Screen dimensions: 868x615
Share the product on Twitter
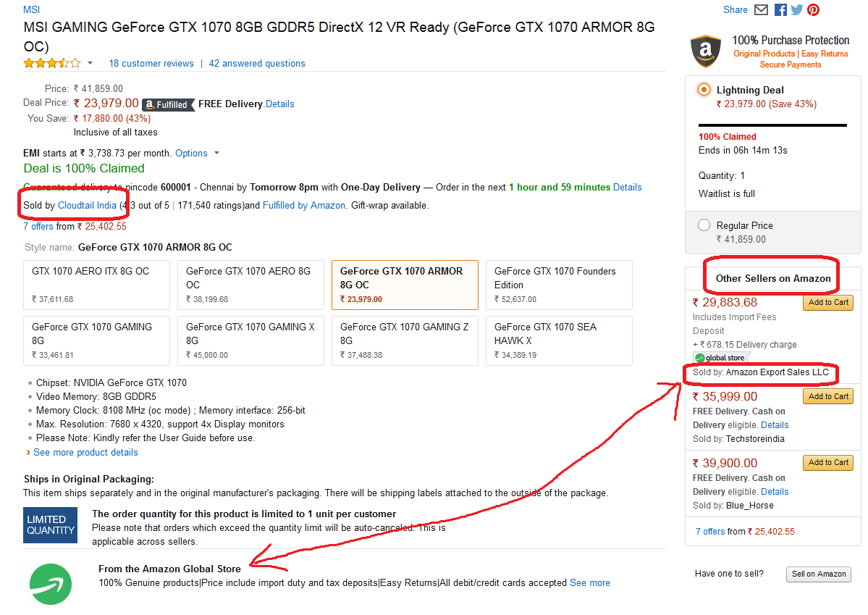(796, 9)
